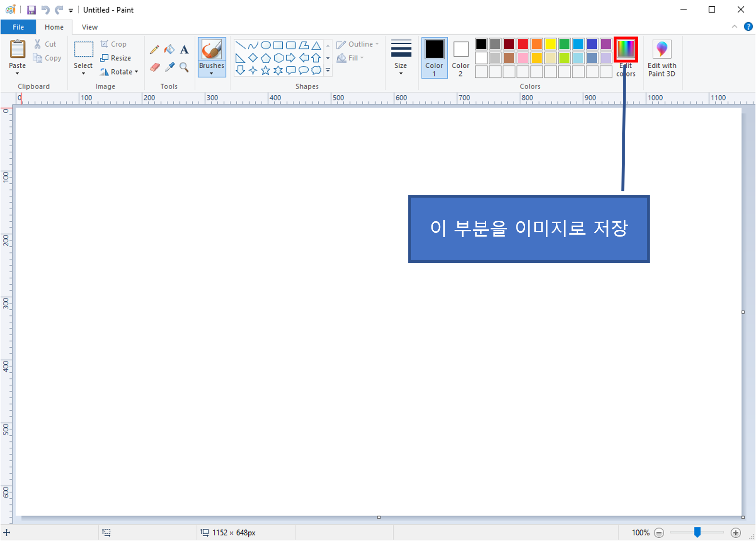Select the Magnifier tool

184,67
